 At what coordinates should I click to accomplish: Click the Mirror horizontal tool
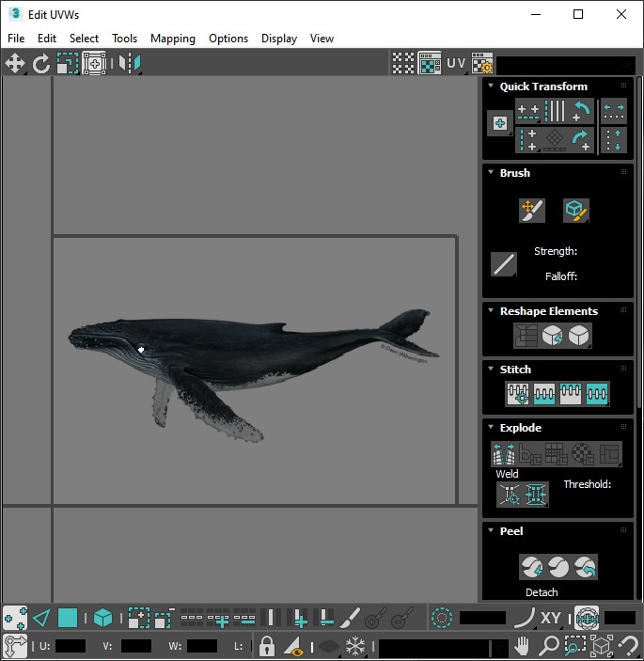(x=130, y=63)
